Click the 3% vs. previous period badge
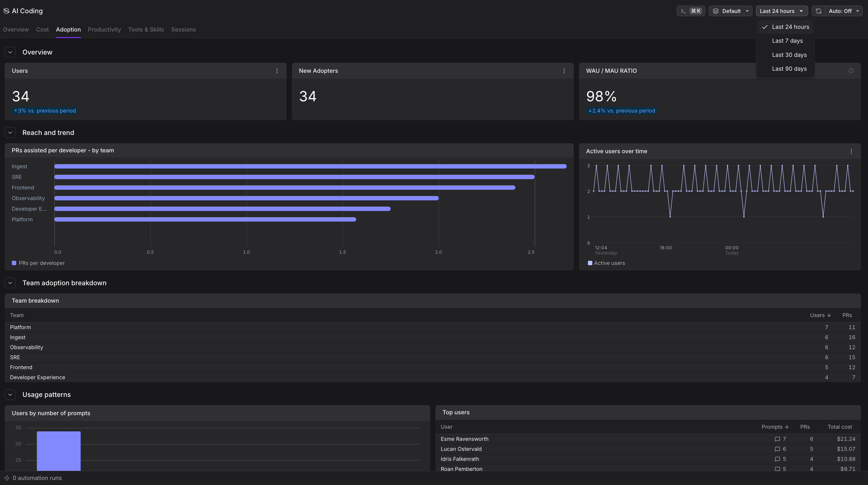The height and width of the screenshot is (485, 868). 45,111
